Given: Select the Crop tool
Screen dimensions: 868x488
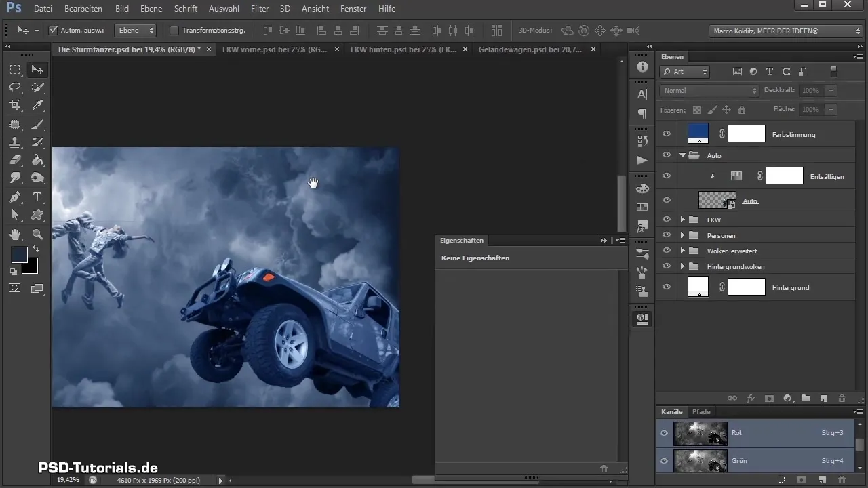Looking at the screenshot, I should [x=15, y=105].
